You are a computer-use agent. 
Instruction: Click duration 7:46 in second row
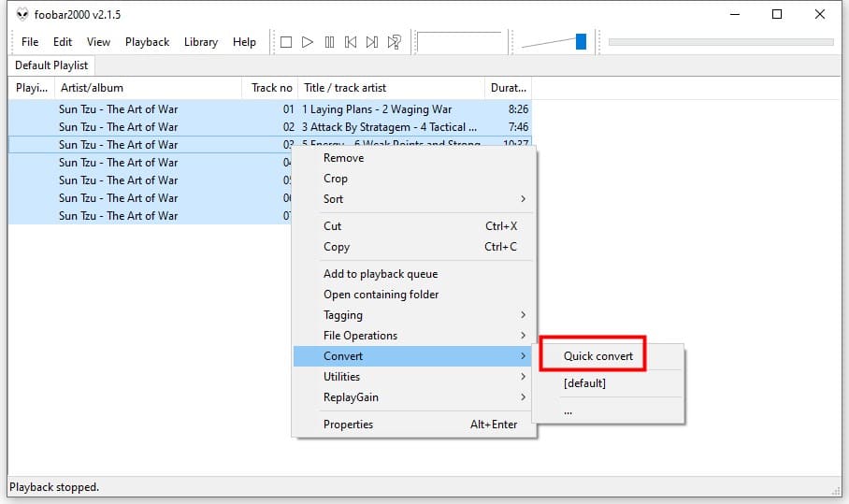pos(518,127)
